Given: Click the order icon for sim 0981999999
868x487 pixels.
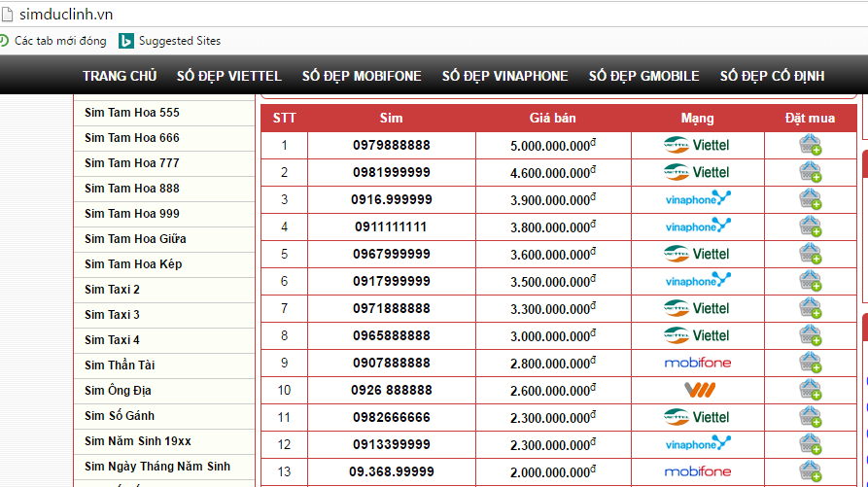Looking at the screenshot, I should click(x=810, y=173).
